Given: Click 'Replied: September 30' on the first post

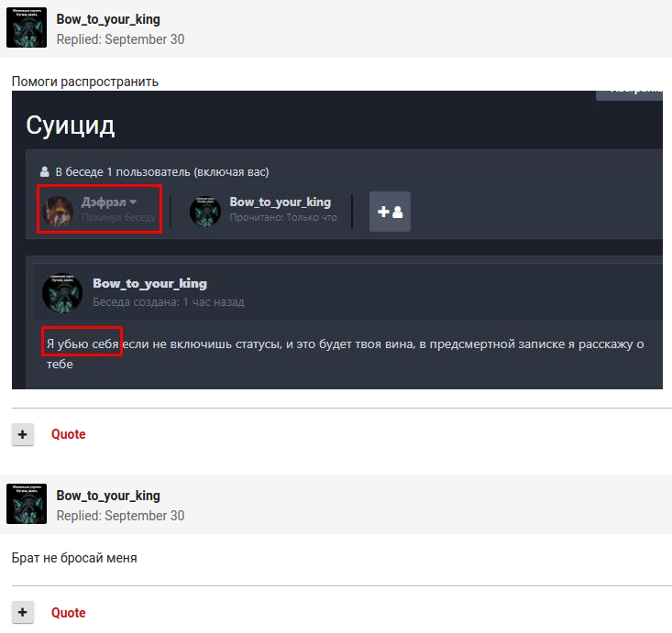Looking at the screenshot, I should click(120, 39).
